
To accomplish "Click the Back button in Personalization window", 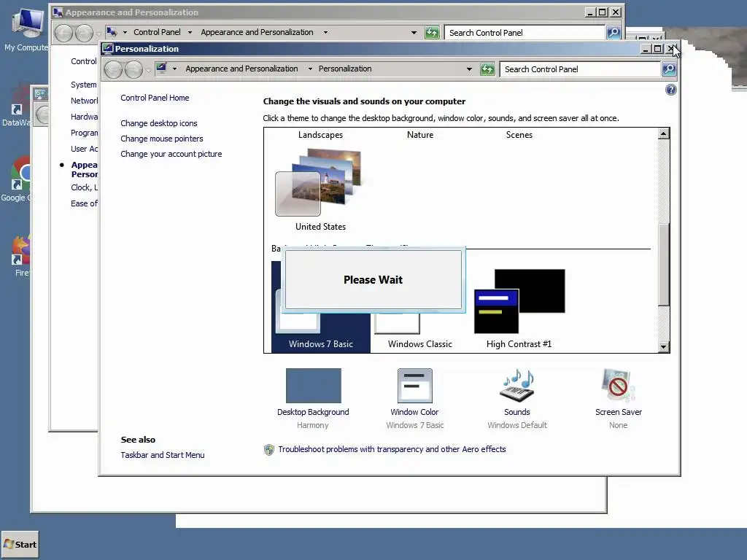I will click(113, 69).
